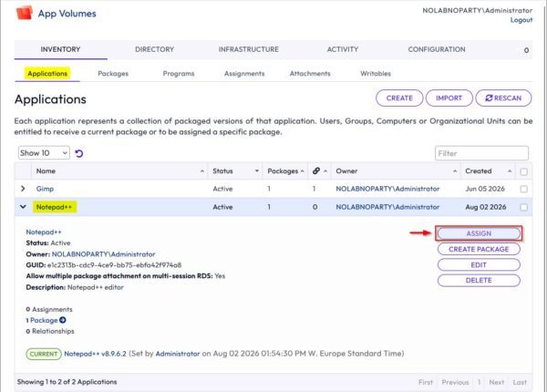Click the Notepad++ row owner link
This screenshot has width=547, height=392.
387,207
